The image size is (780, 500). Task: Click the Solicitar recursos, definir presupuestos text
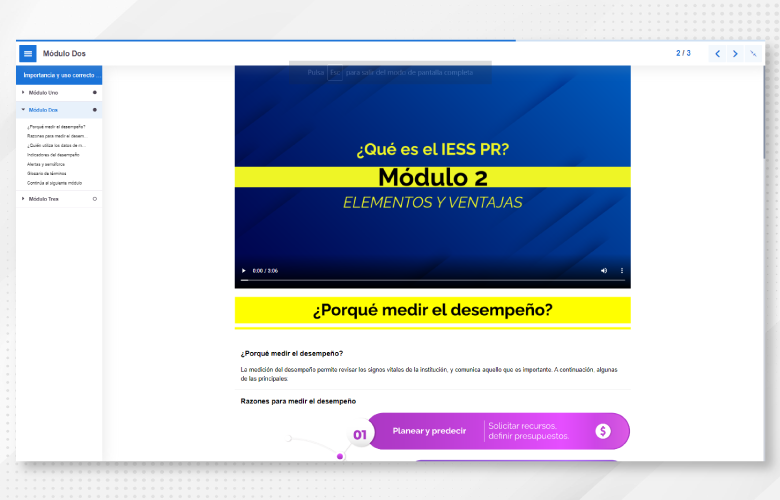click(x=528, y=431)
